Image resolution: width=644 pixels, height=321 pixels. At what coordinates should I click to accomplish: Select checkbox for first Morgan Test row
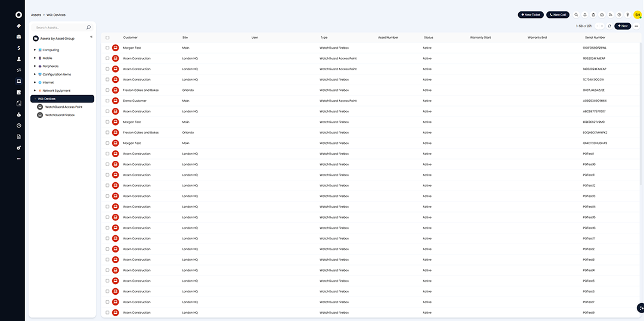click(107, 48)
